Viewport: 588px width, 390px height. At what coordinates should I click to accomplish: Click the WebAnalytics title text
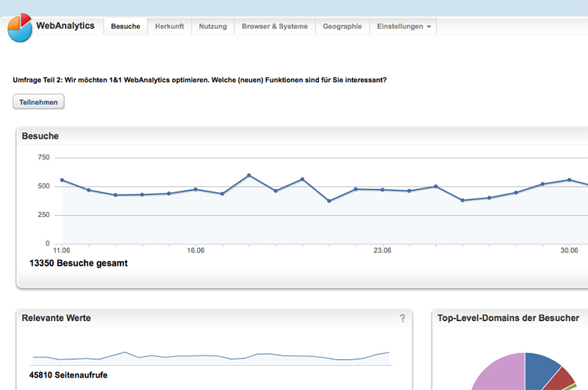pos(65,26)
